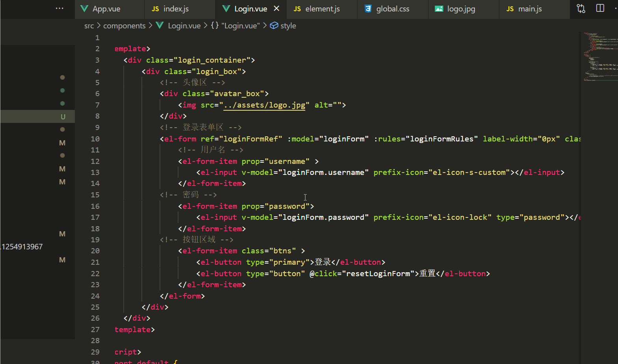Open the style breadcrumb symbol
Viewport: 618px width, 364px height.
pyautogui.click(x=283, y=26)
